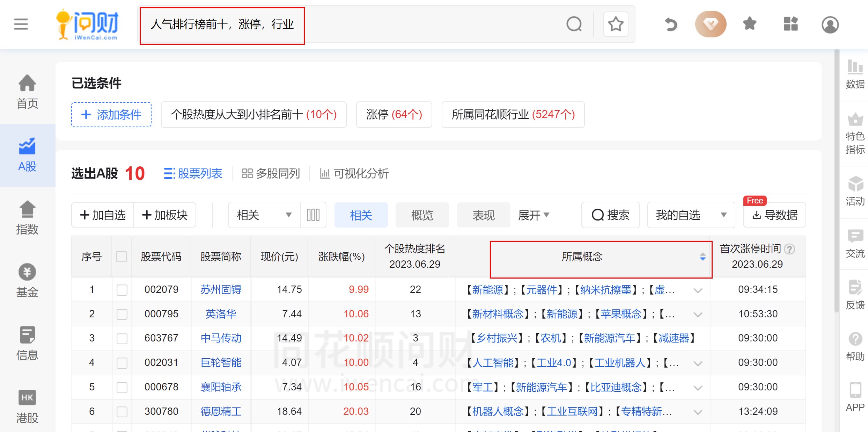
Task: Click the 添加条件 button
Action: (111, 115)
